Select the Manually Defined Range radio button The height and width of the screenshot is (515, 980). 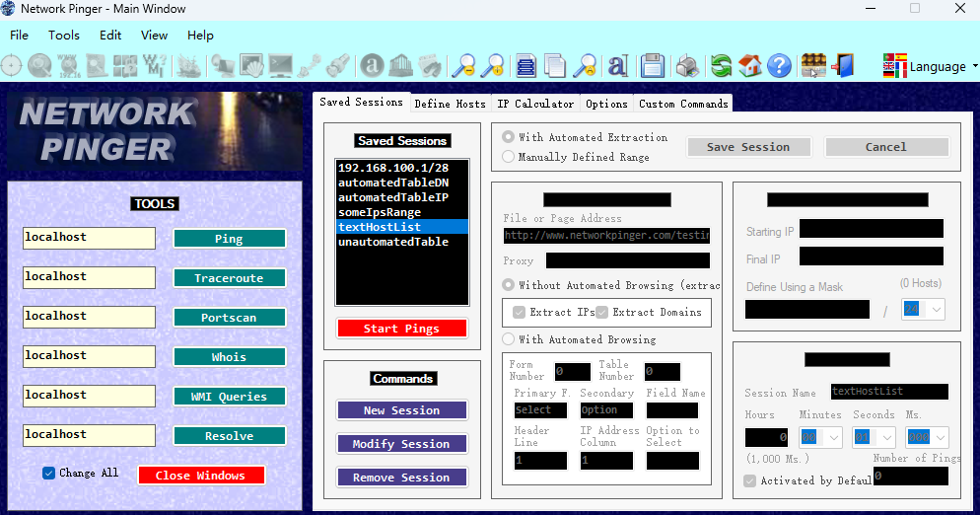click(x=508, y=157)
